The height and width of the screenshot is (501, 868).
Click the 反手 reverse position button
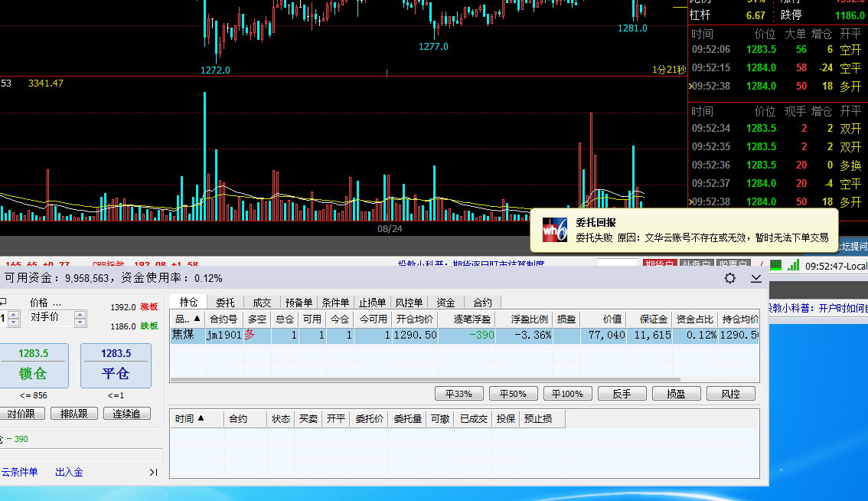tap(621, 394)
